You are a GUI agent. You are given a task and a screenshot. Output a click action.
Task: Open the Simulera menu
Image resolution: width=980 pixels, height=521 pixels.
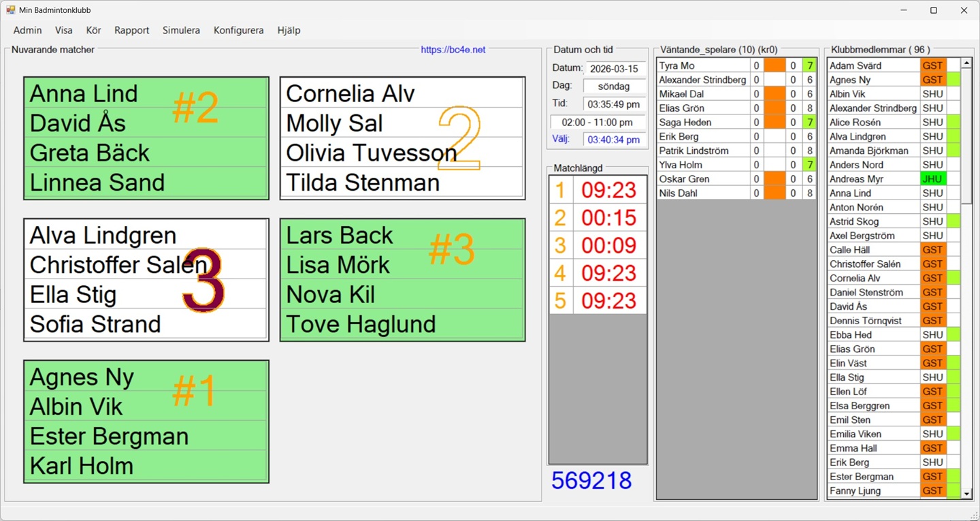[x=182, y=30]
